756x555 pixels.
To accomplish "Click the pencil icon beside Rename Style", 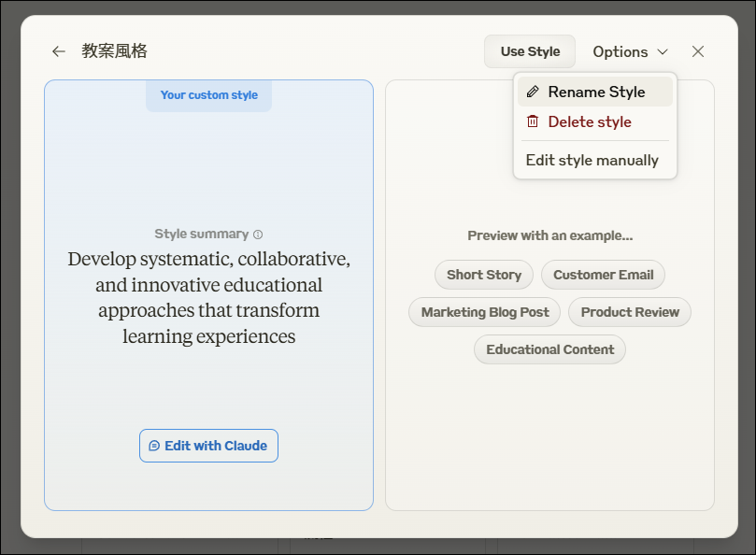I will (x=533, y=92).
